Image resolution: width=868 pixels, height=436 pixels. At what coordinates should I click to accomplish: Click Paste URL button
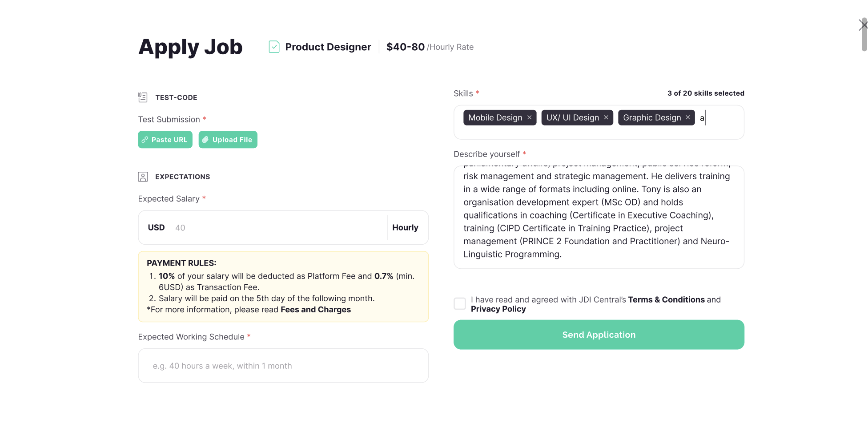[165, 140]
